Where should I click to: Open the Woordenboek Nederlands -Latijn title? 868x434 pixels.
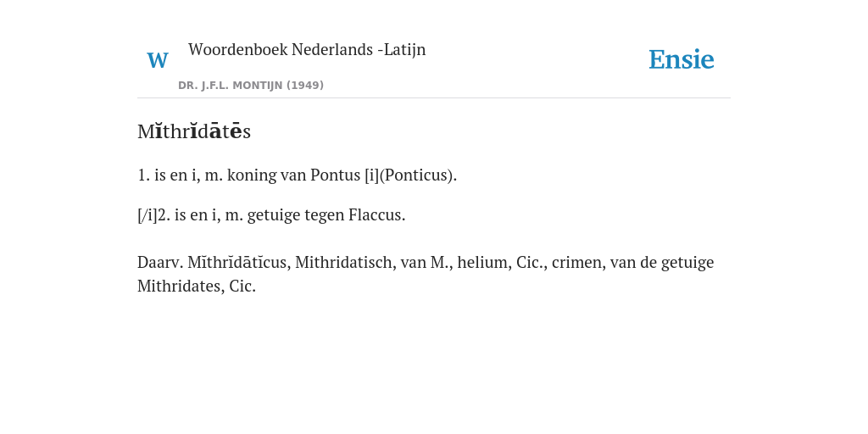pyautogui.click(x=307, y=49)
